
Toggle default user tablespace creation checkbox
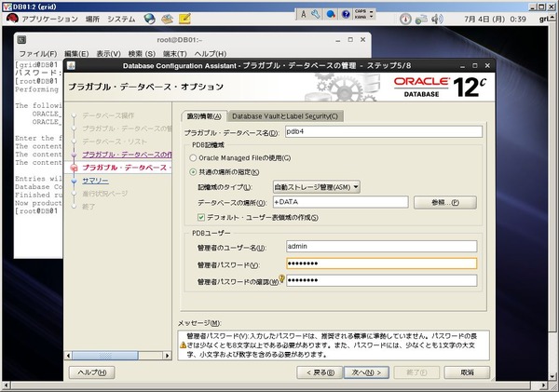point(201,217)
